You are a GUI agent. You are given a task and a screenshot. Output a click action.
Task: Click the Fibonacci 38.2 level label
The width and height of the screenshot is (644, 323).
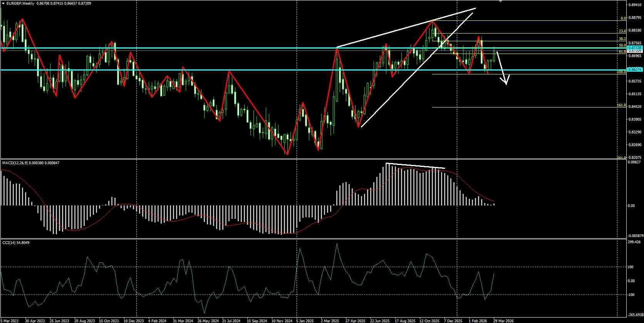pos(622,39)
